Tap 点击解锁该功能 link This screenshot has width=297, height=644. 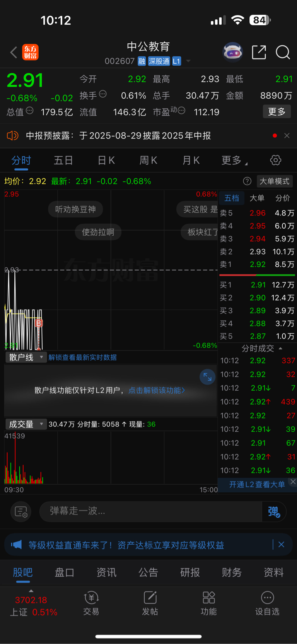pyautogui.click(x=157, y=390)
